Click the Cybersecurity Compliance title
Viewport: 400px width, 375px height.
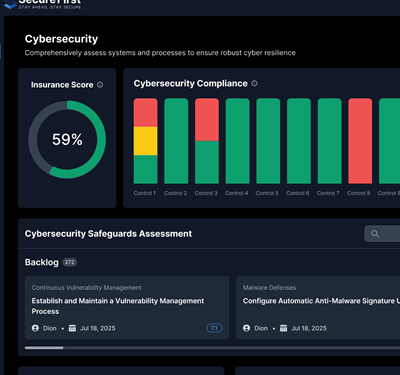tap(191, 83)
